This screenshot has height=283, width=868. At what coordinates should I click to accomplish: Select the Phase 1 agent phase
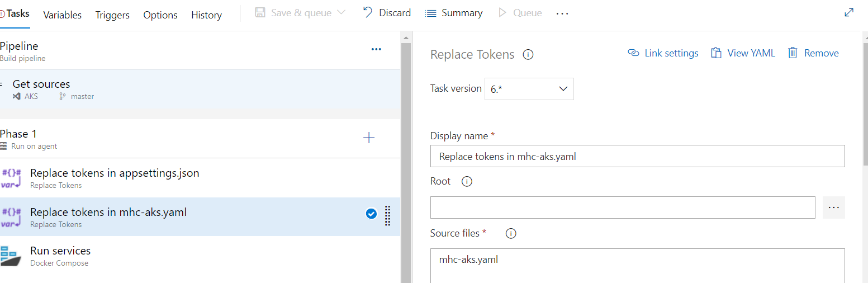tap(200, 139)
